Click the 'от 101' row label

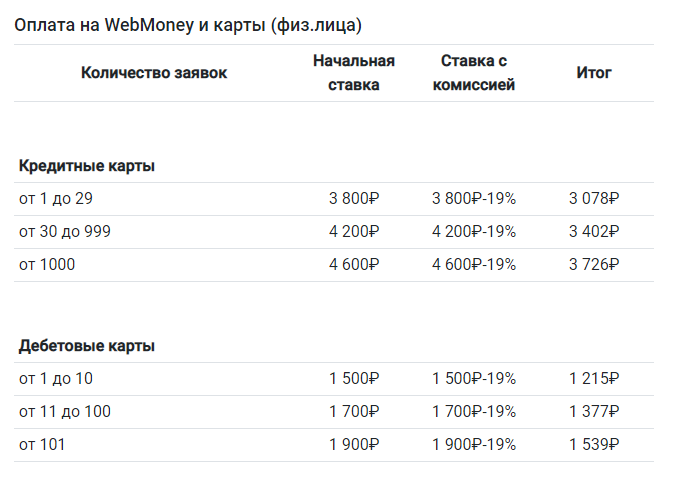[x=42, y=445]
